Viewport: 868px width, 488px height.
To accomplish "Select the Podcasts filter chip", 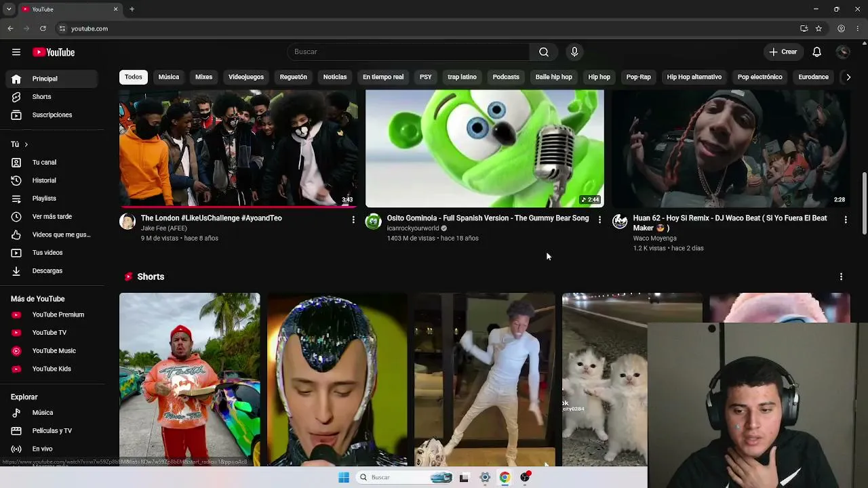I will click(x=506, y=77).
